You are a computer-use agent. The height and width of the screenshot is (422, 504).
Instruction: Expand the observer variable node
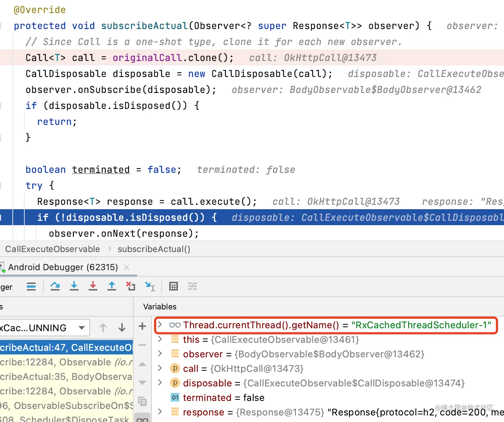160,354
